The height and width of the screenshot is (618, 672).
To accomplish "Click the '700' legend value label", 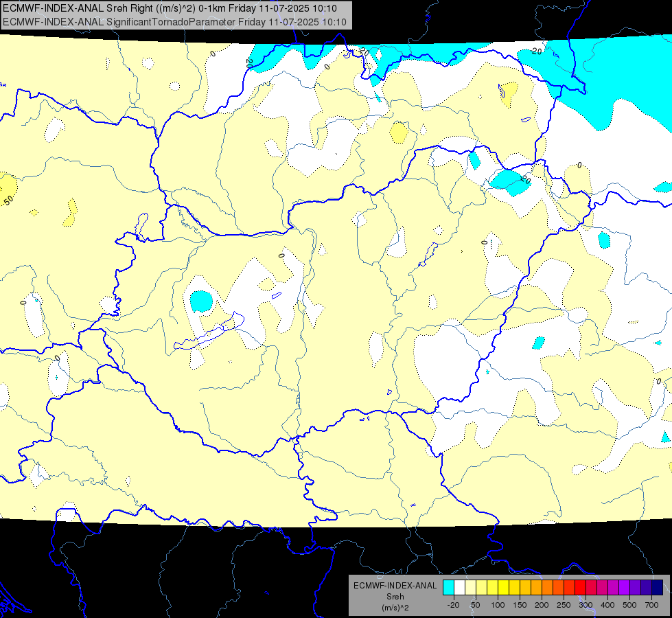I will pos(652,605).
